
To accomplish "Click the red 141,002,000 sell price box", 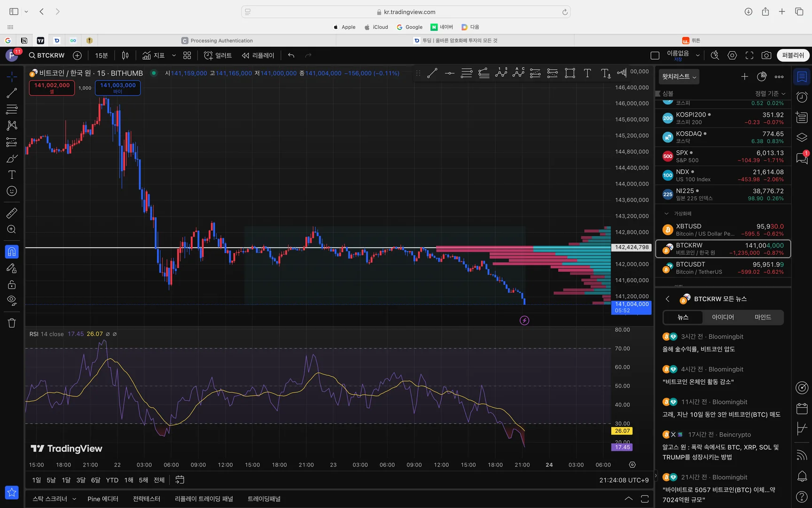I will click(x=52, y=87).
